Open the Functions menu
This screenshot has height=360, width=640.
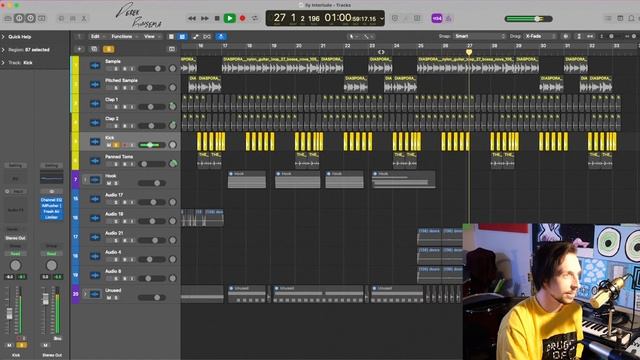pos(124,36)
